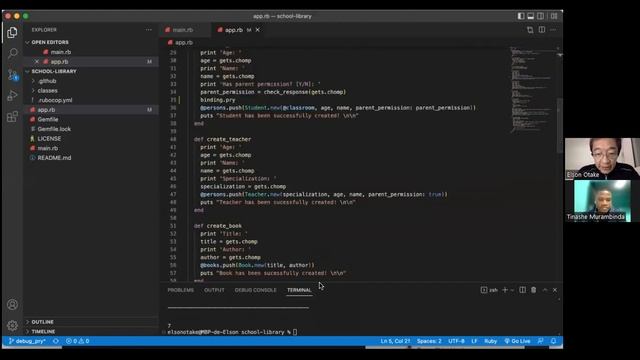
Task: Open editor more actions ellipsis
Action: [x=553, y=30]
